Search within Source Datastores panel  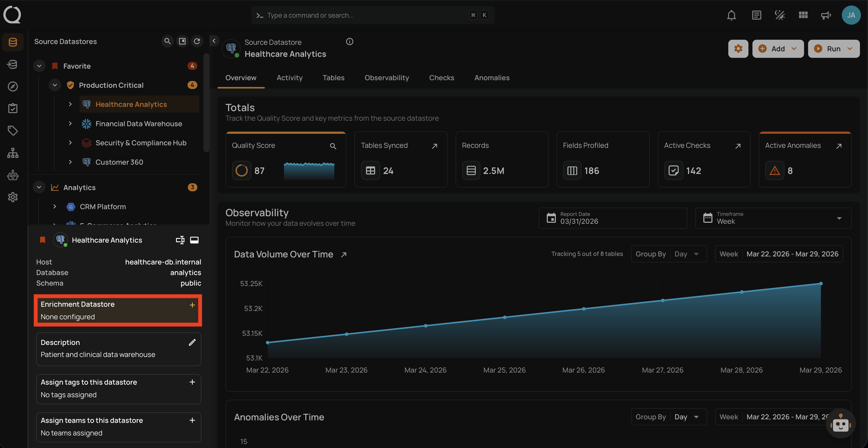tap(167, 41)
